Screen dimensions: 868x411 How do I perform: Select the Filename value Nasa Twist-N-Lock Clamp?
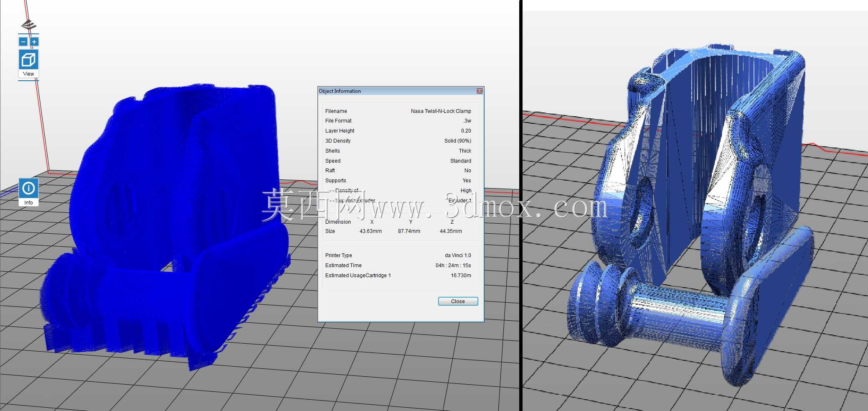pos(441,111)
